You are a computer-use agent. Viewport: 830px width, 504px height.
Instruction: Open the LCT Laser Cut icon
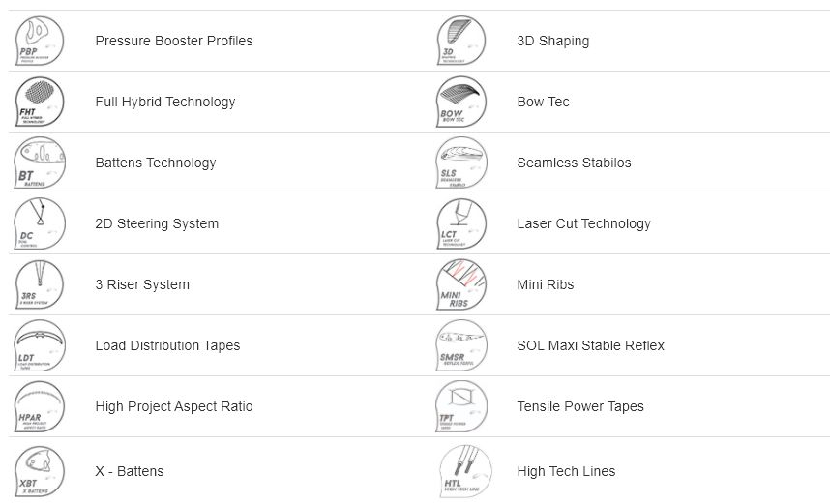461,223
